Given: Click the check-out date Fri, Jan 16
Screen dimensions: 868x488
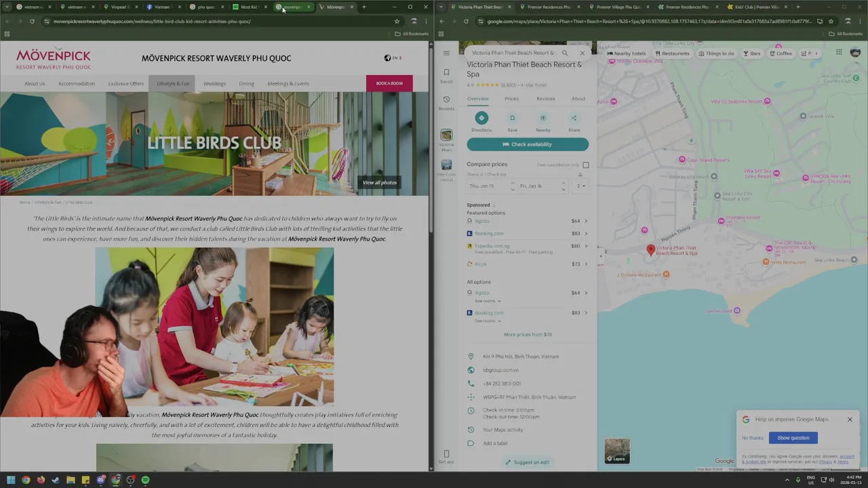Looking at the screenshot, I should 531,186.
